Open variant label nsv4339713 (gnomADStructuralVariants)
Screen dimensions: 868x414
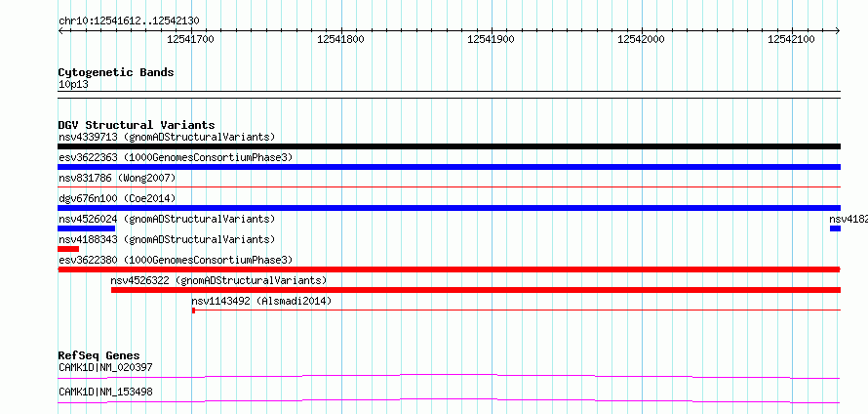(x=167, y=137)
